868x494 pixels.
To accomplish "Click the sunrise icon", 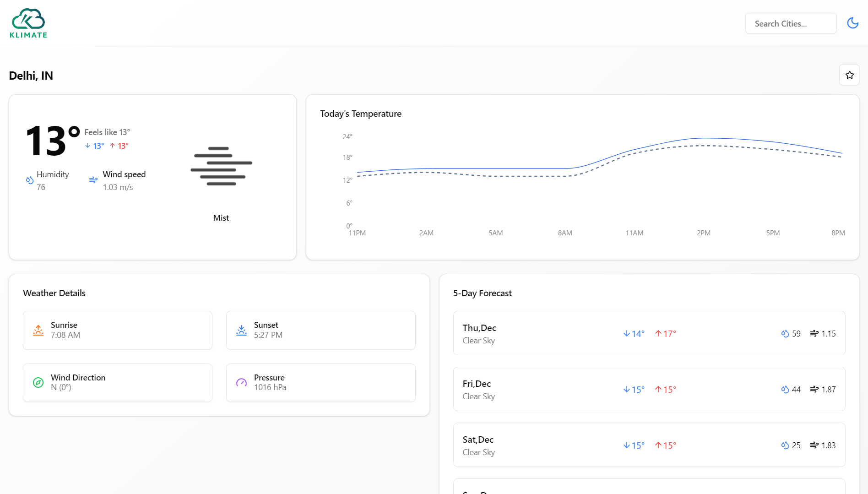I will pyautogui.click(x=38, y=330).
